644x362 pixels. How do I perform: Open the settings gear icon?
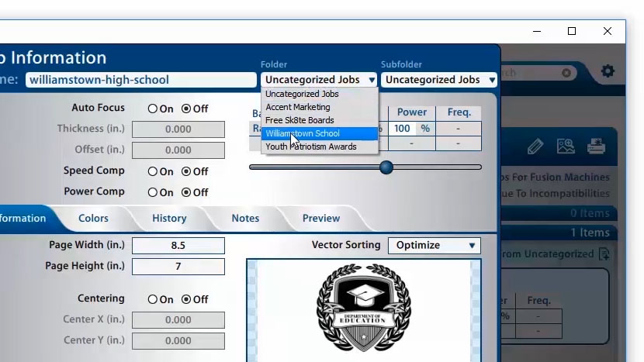(x=608, y=71)
